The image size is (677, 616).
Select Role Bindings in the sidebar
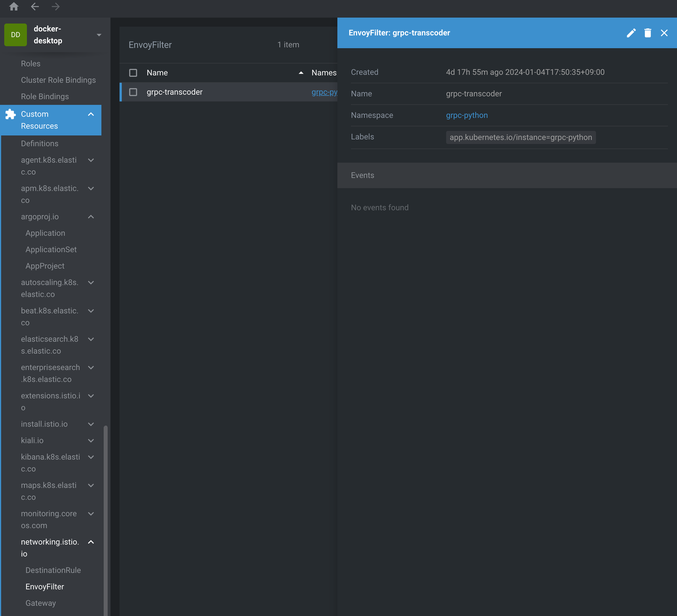tap(45, 96)
